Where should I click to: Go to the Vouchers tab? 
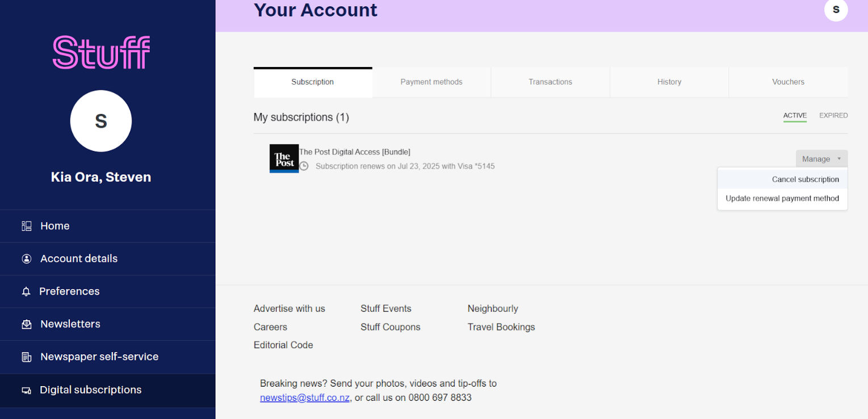[788, 82]
